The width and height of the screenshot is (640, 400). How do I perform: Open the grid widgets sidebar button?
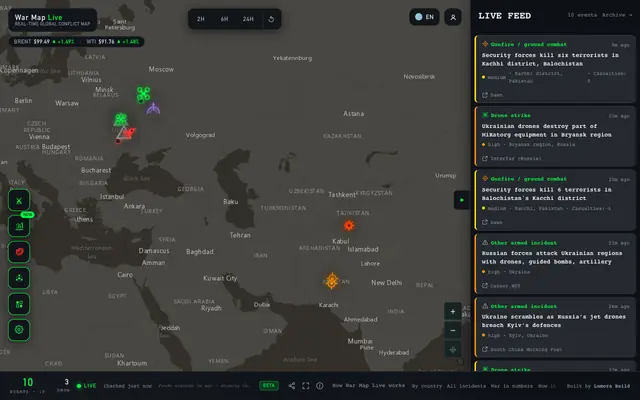tap(19, 304)
